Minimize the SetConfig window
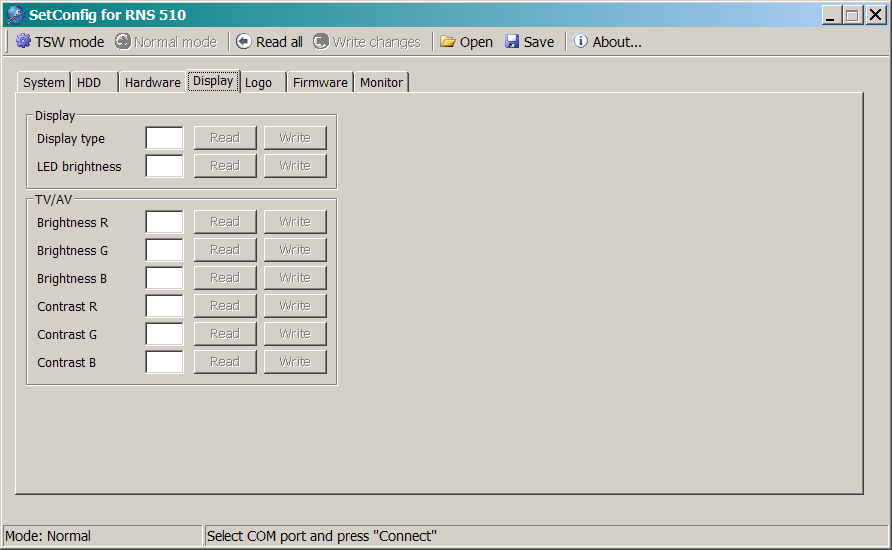This screenshot has width=892, height=550. click(x=831, y=15)
